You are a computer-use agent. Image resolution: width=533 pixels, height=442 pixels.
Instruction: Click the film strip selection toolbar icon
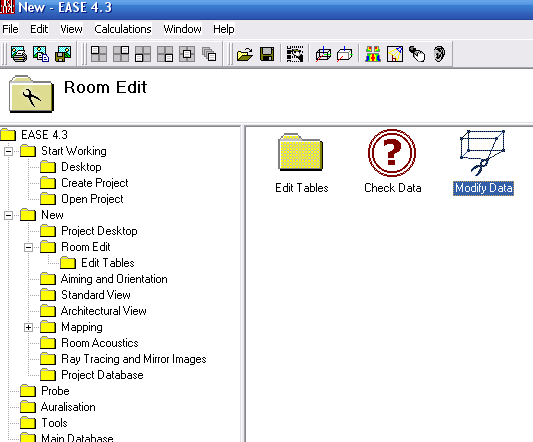pyautogui.click(x=295, y=54)
